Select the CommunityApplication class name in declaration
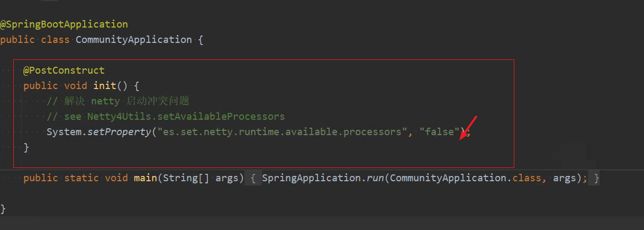Image resolution: width=644 pixels, height=230 pixels. pyautogui.click(x=134, y=40)
